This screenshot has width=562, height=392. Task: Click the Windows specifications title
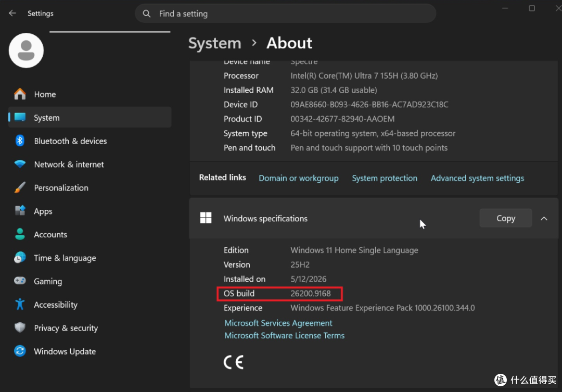tap(265, 219)
